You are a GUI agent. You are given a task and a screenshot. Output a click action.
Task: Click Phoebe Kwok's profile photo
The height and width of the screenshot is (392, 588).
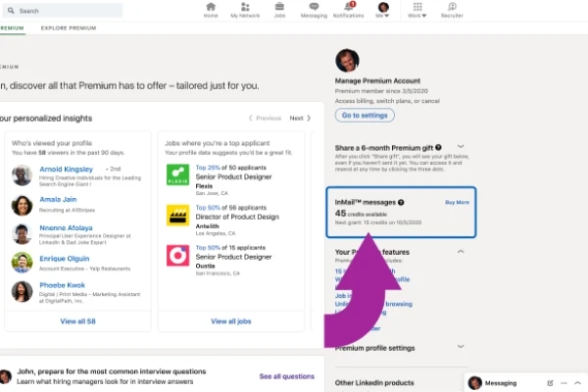(x=22, y=291)
